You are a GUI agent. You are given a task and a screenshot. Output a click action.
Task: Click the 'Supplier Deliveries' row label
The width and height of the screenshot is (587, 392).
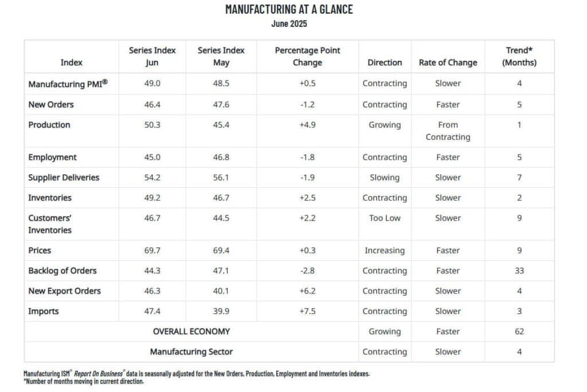(x=64, y=178)
